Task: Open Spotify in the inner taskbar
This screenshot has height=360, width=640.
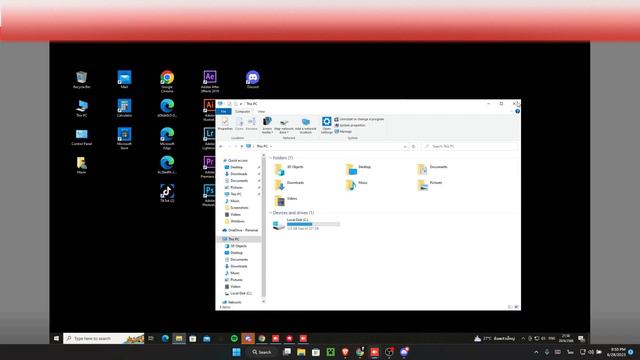Action: [234, 338]
